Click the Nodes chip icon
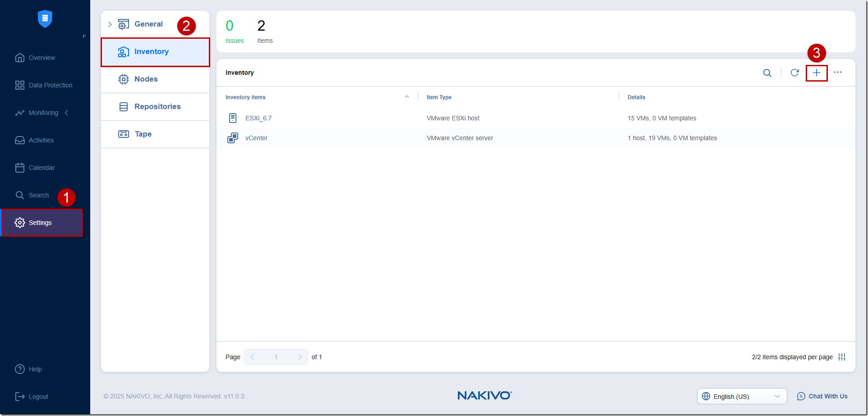This screenshot has height=416, width=868. [123, 79]
